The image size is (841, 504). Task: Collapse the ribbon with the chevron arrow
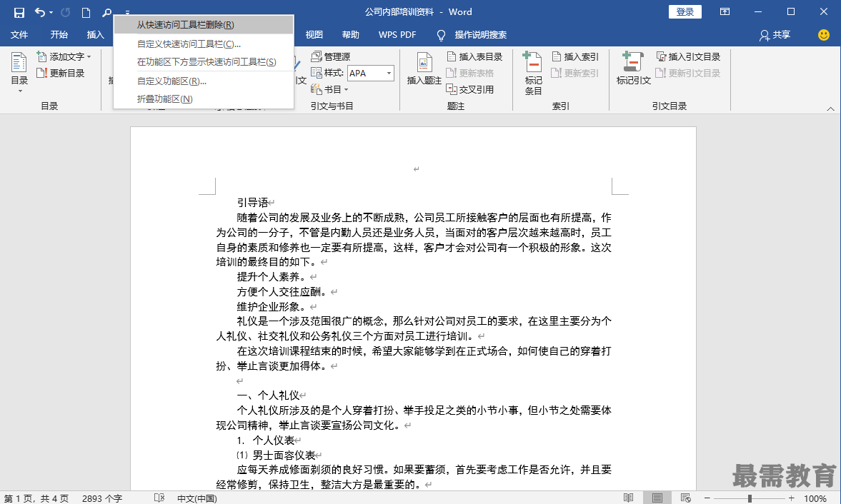830,109
